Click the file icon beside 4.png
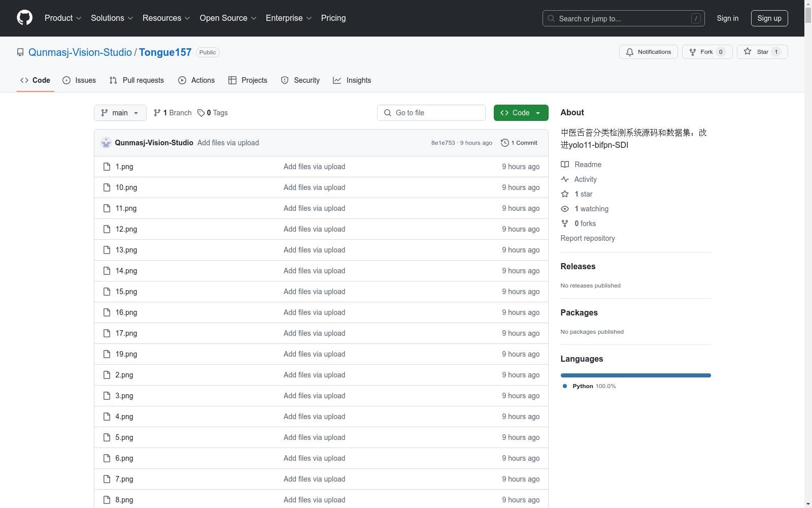Screen dimensions: 812x508 click(x=107, y=417)
